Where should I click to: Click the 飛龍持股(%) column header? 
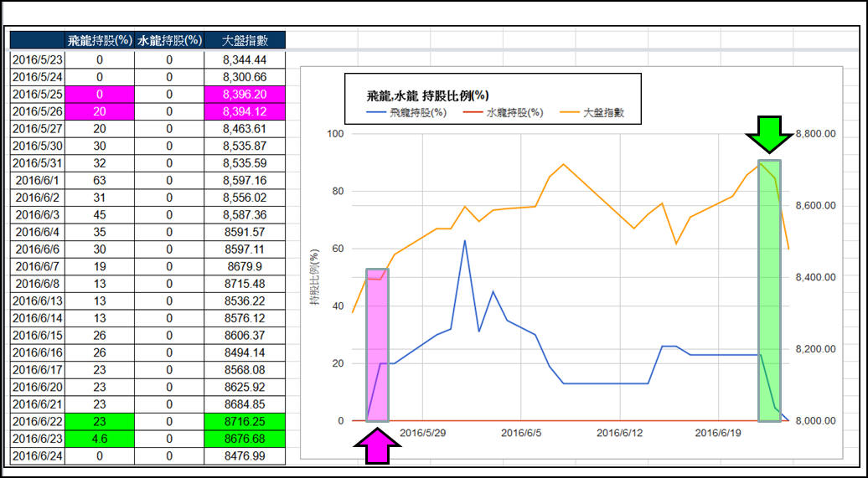(x=99, y=40)
